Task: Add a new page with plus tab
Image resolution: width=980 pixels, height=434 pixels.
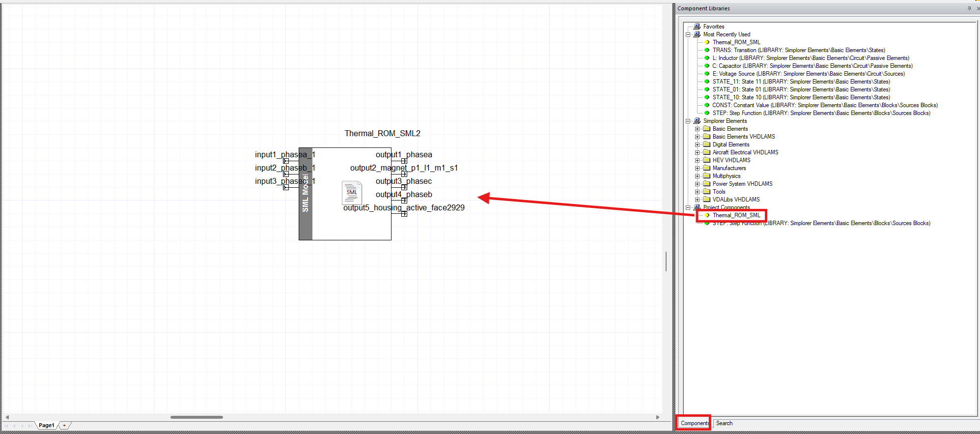Action: [64, 425]
